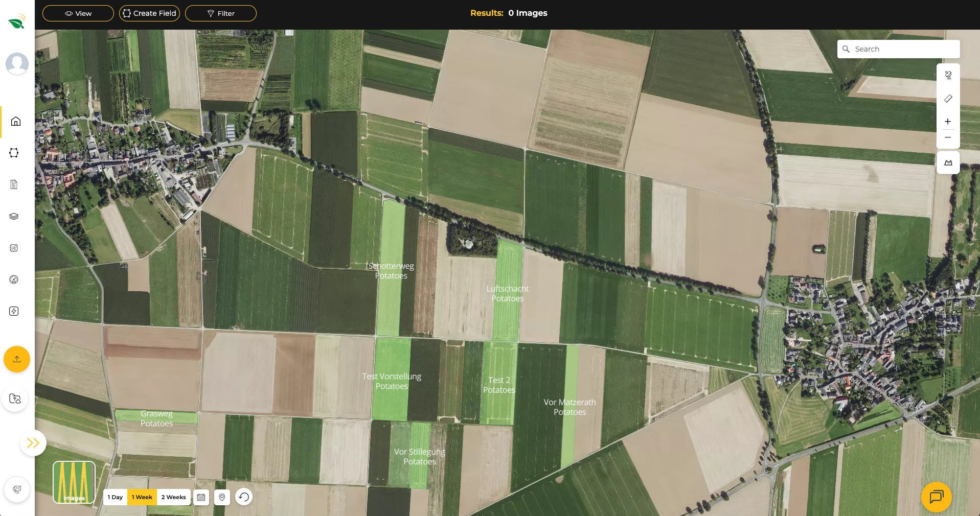This screenshot has width=980, height=516.
Task: Open the chat support bubble
Action: click(936, 497)
